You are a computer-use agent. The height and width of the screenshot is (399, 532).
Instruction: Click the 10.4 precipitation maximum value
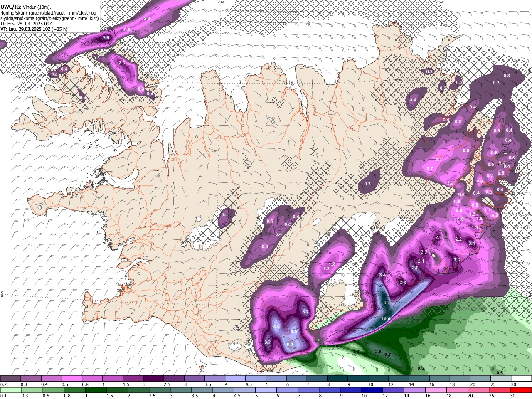(x=386, y=319)
